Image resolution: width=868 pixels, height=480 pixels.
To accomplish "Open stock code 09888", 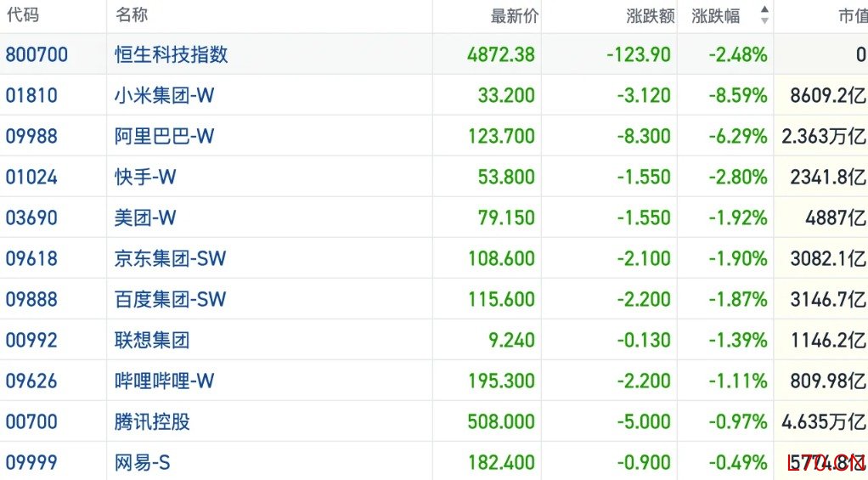I will coord(31,300).
